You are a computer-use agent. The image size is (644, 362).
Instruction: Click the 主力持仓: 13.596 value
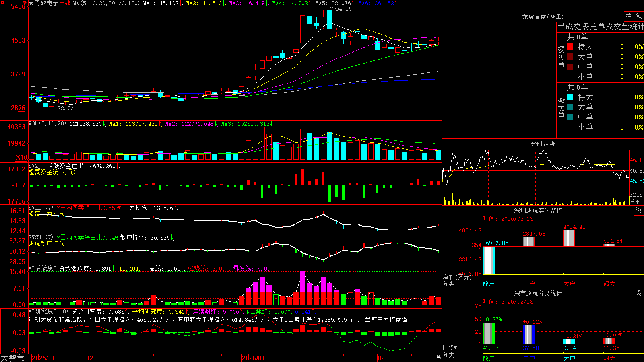150,208
